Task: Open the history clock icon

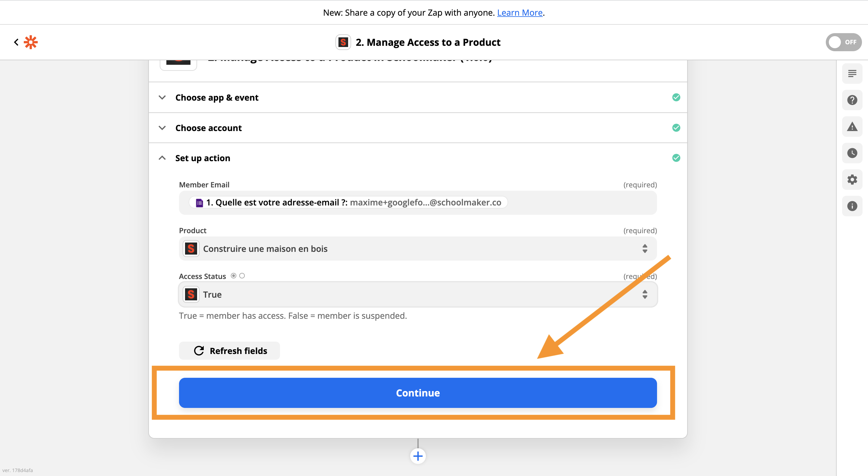Action: coord(852,153)
